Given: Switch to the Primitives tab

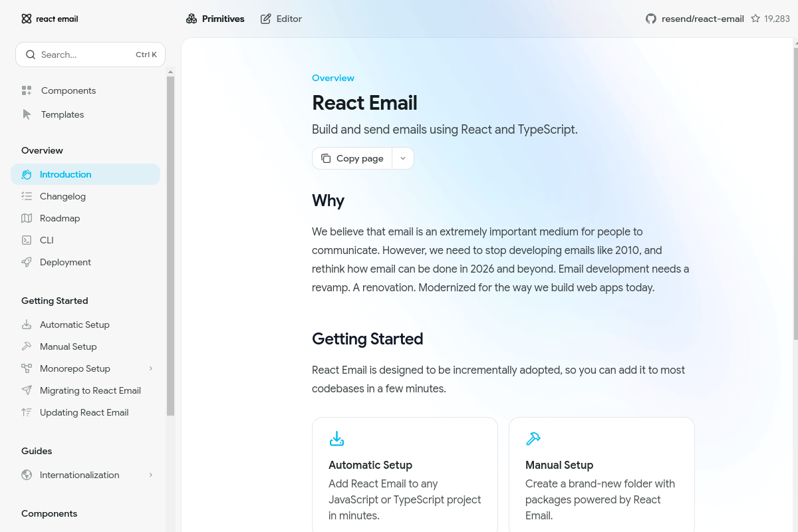Looking at the screenshot, I should tap(215, 19).
